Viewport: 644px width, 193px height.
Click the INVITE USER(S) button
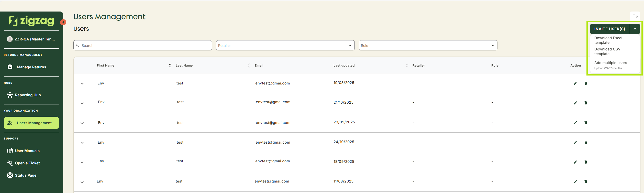tap(609, 29)
